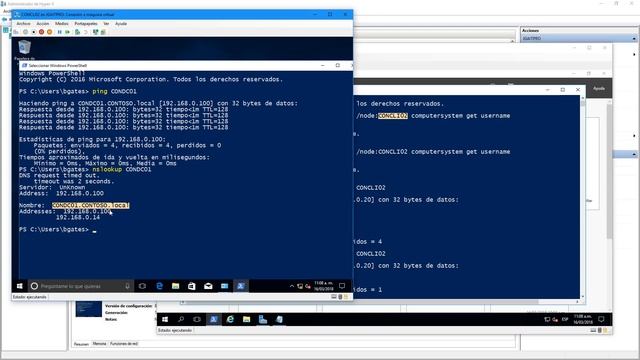This screenshot has height=360, width=640.
Task: Click Start button in CONCLI02 VM taskbar
Action: (20, 286)
